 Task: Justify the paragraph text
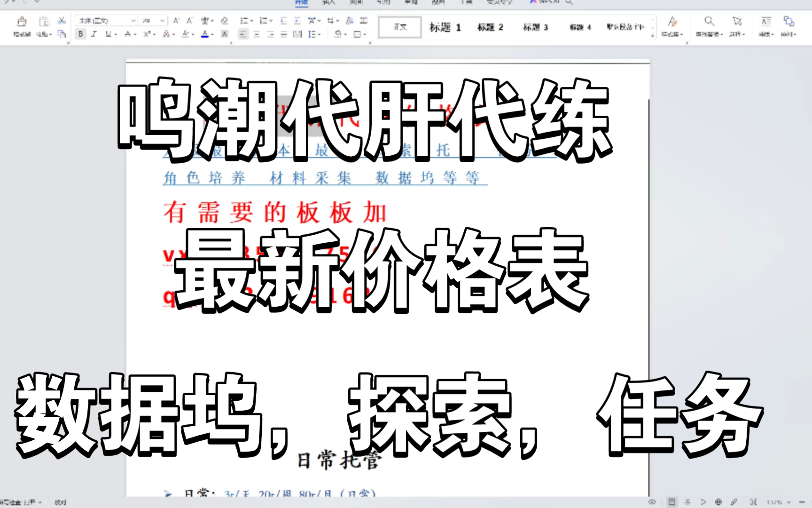point(283,34)
